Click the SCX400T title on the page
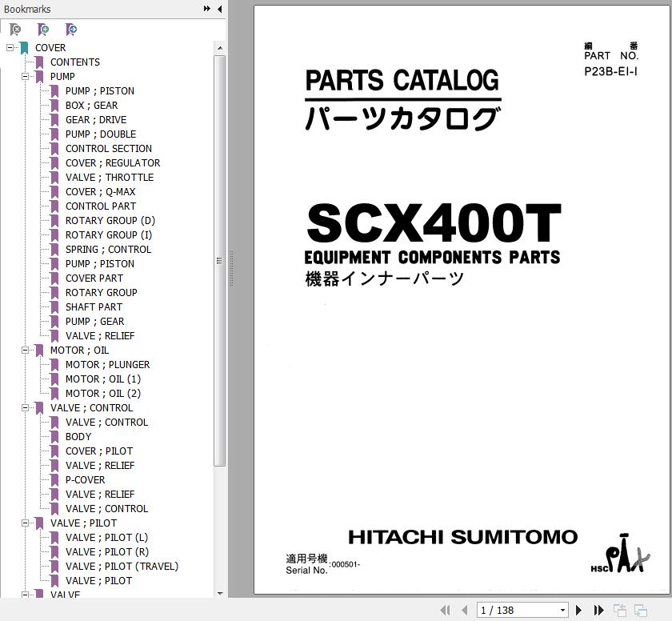 click(434, 222)
